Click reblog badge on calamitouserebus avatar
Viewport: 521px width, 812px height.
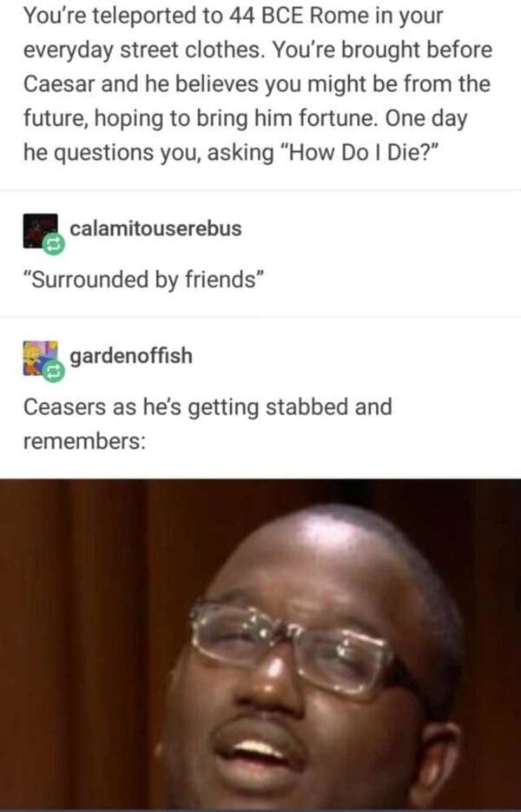54,244
